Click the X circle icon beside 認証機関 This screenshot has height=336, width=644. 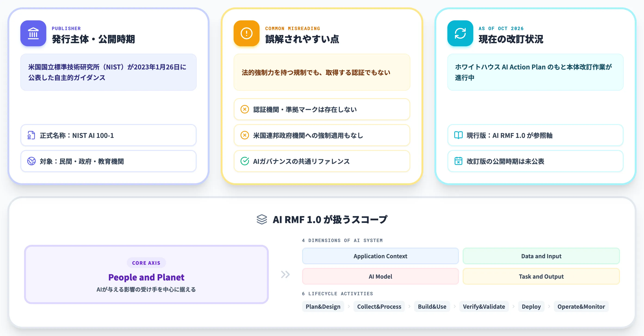point(245,109)
